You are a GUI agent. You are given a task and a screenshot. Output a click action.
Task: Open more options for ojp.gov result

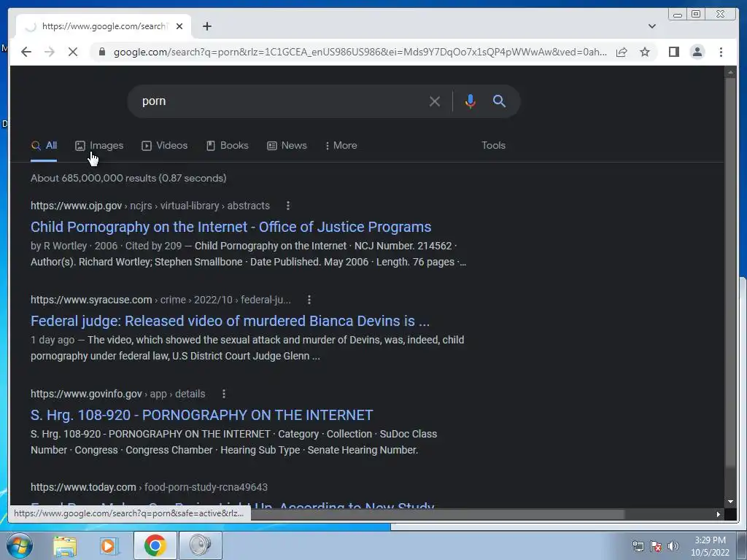[287, 206]
